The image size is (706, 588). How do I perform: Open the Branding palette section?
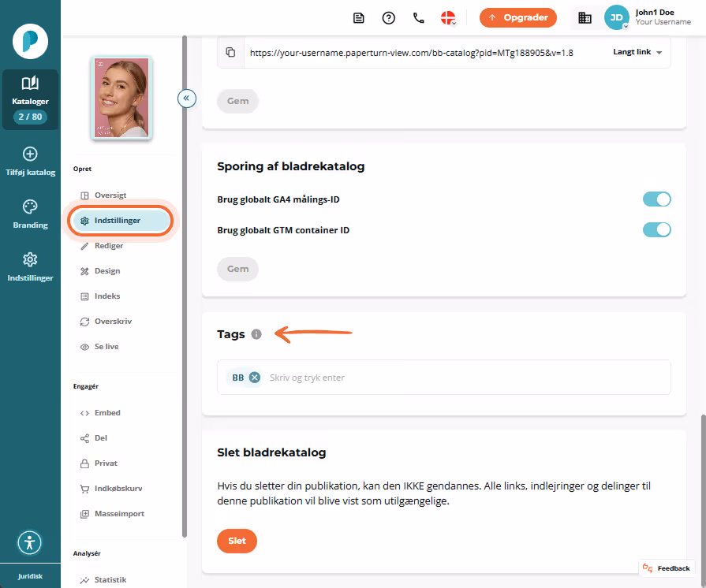point(30,214)
